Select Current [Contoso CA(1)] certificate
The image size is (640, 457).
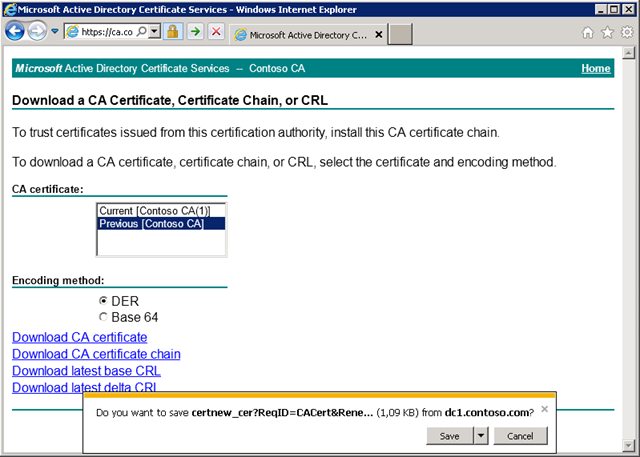[161, 211]
